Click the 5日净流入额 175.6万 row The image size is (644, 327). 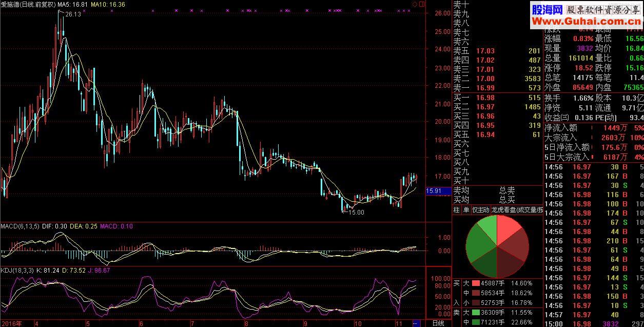594,147
